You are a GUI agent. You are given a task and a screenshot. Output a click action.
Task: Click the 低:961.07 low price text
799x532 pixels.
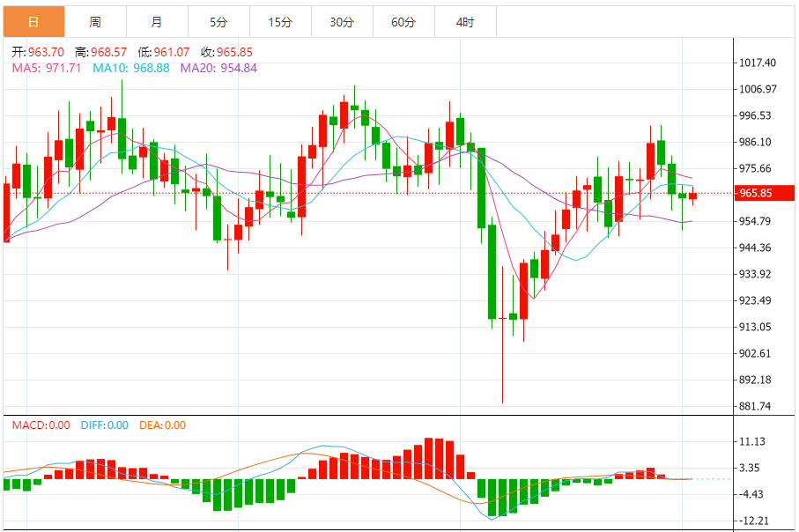(x=164, y=52)
